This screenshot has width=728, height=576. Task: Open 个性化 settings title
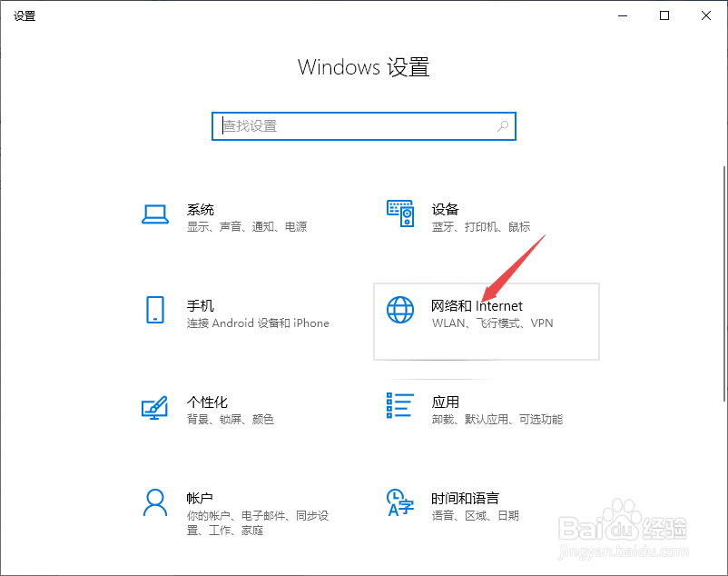coord(207,402)
